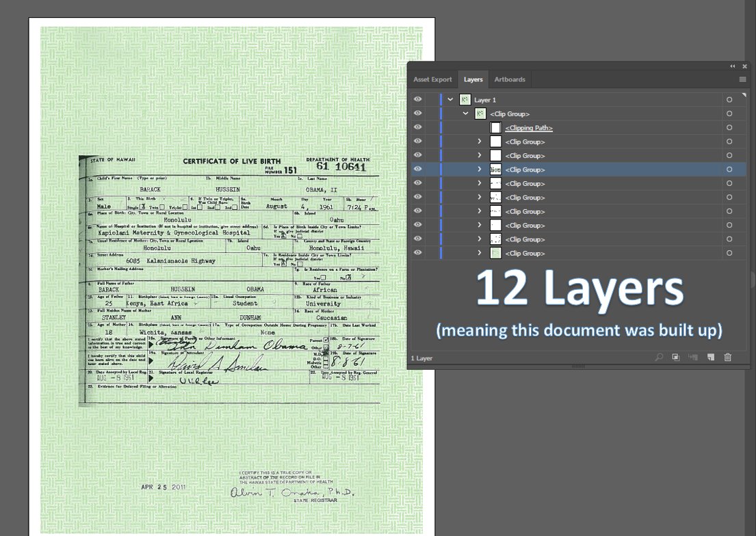The image size is (756, 536).
Task: Expand the last Clip Group with green thumbnail
Action: 479,253
